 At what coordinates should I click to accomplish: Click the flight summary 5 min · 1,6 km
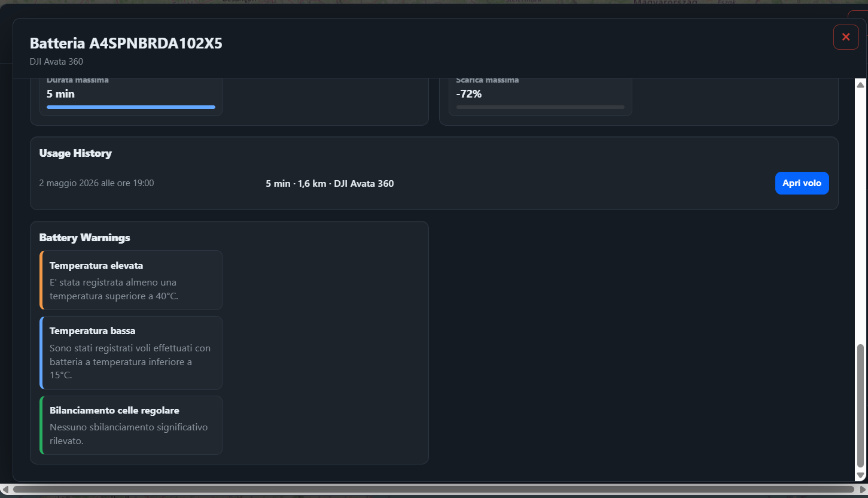[296, 184]
